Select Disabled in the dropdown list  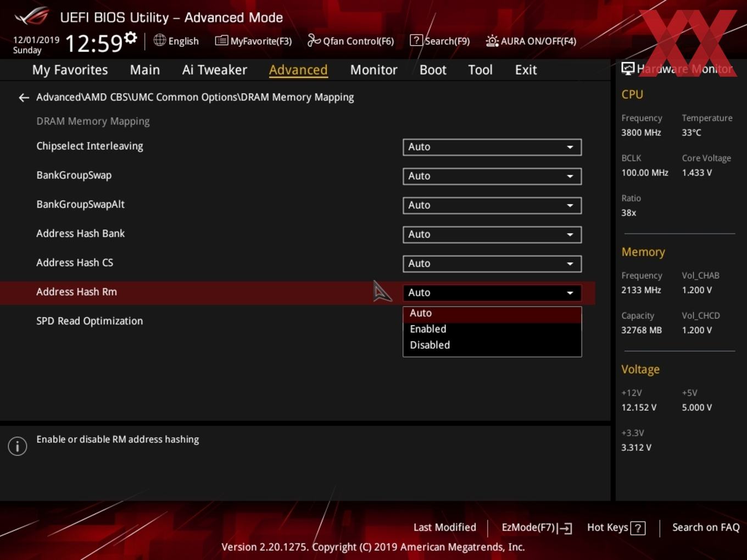[492, 345]
